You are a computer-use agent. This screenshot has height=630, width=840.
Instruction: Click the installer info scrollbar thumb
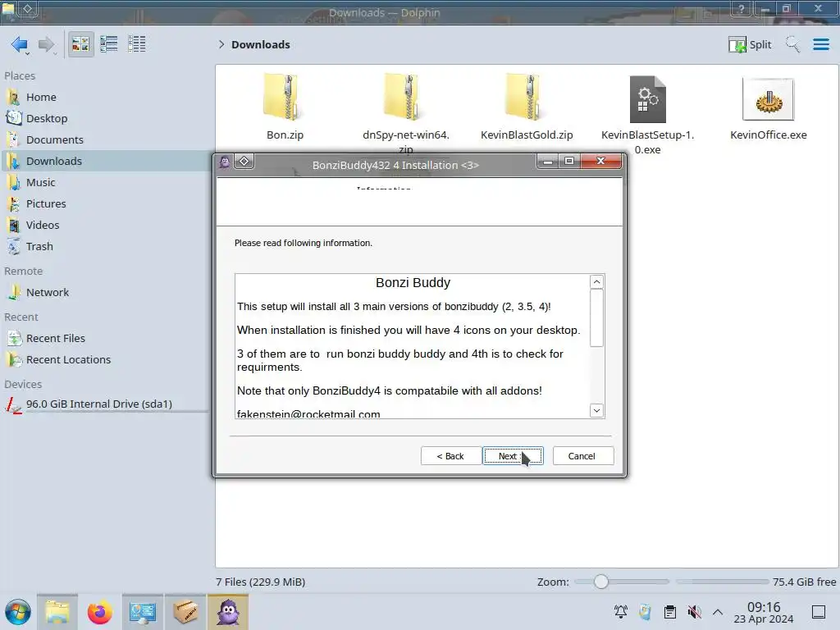tap(597, 319)
